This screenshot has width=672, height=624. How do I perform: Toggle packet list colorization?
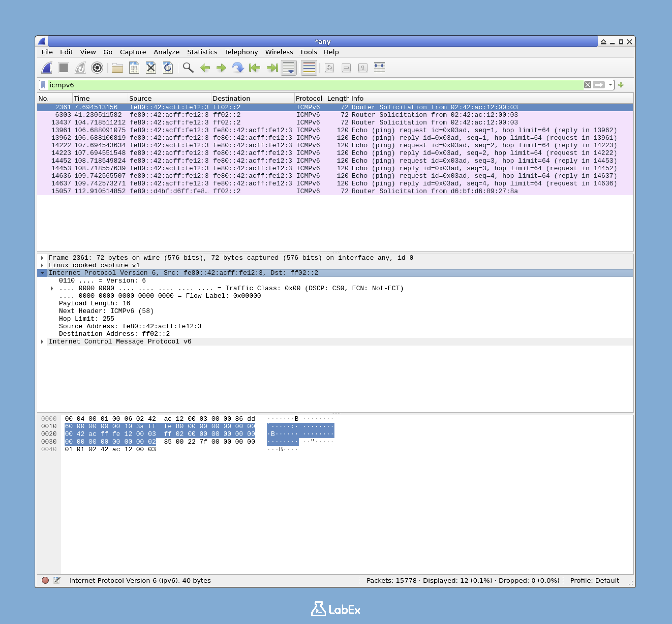pyautogui.click(x=309, y=68)
